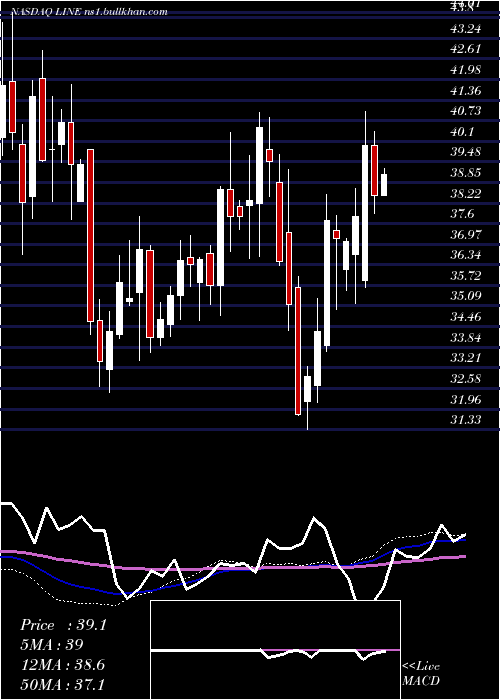Click the 12MA : 38.6 readout

coord(63,665)
